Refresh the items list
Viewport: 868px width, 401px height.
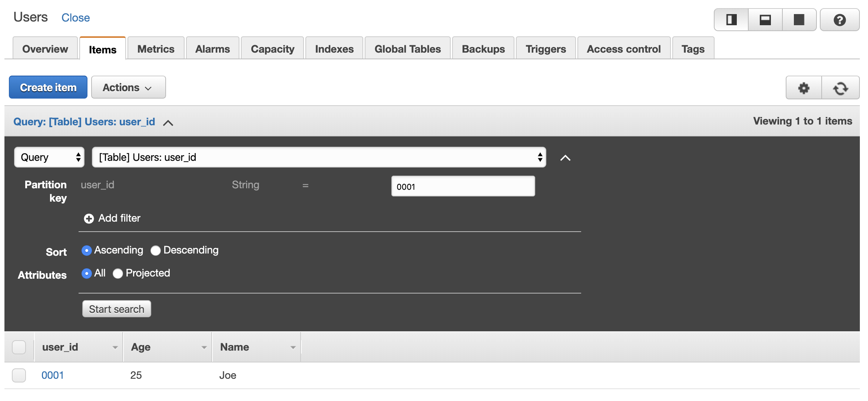pos(840,88)
